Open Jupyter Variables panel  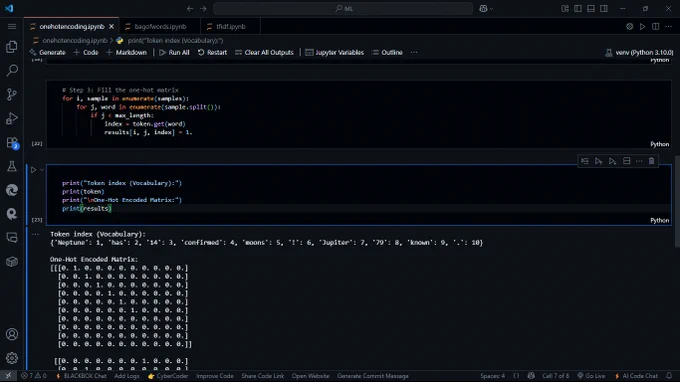[334, 52]
